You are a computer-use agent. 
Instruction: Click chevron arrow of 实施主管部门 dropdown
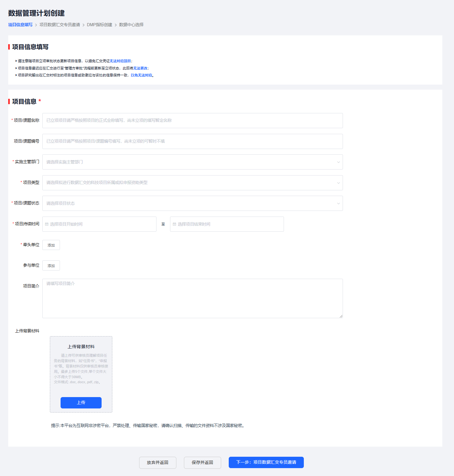[x=338, y=162]
